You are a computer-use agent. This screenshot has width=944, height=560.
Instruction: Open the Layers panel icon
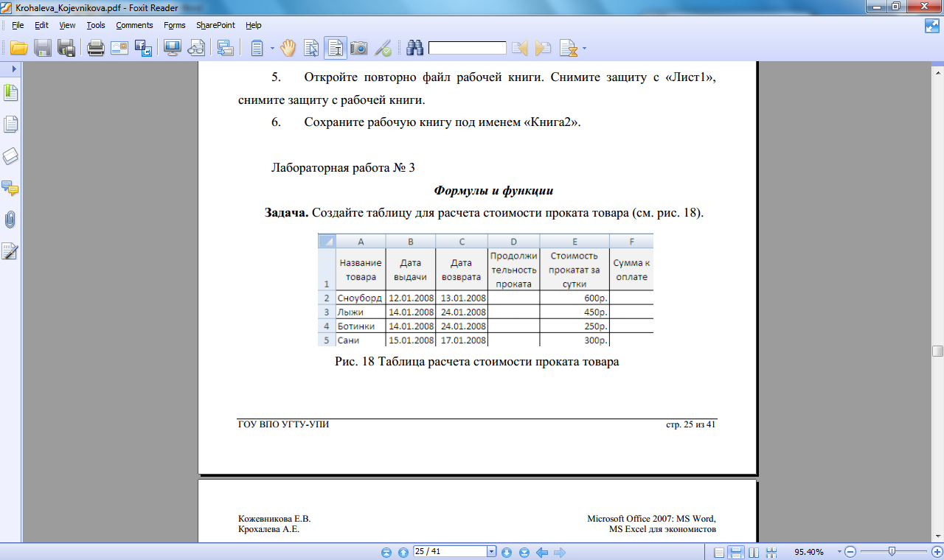point(10,156)
